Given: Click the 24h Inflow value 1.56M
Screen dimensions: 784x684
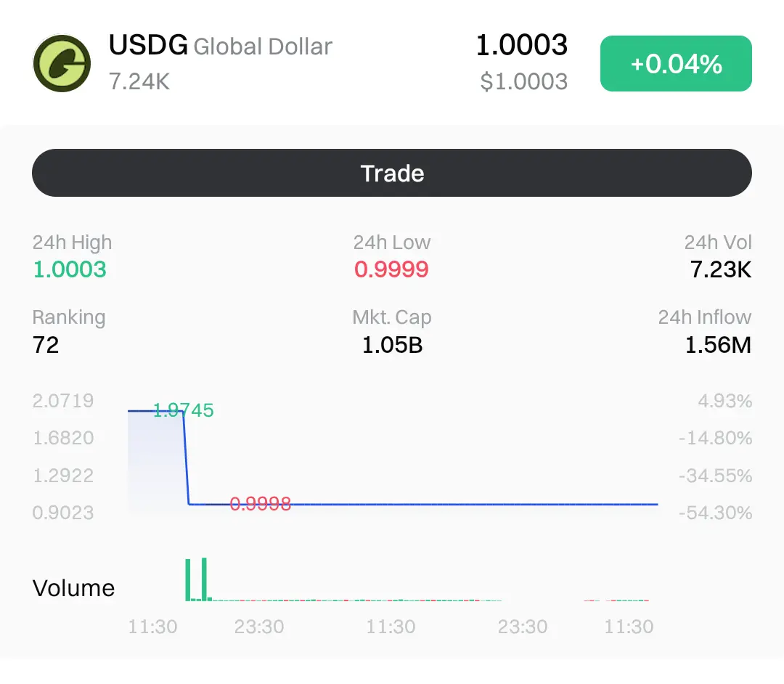Looking at the screenshot, I should click(x=718, y=344).
